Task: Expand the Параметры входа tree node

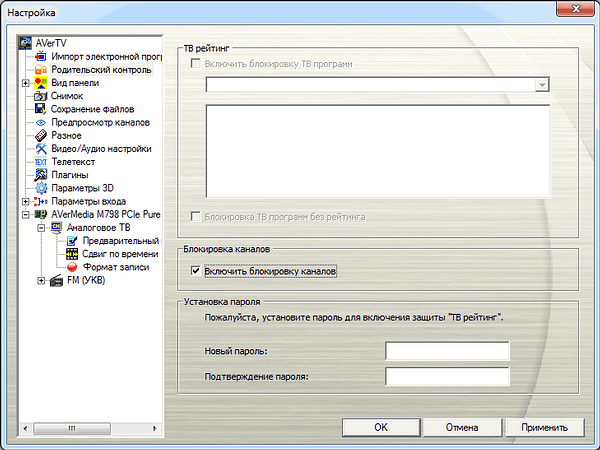Action: click(25, 202)
